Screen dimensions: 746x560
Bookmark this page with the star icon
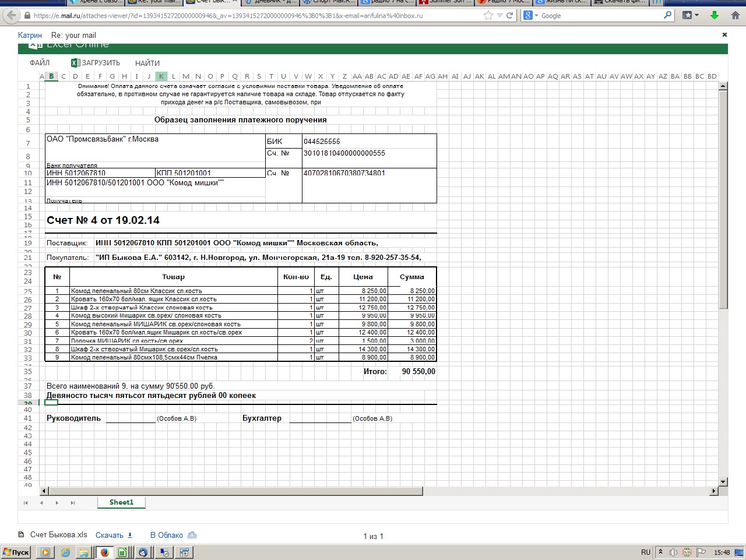click(488, 16)
